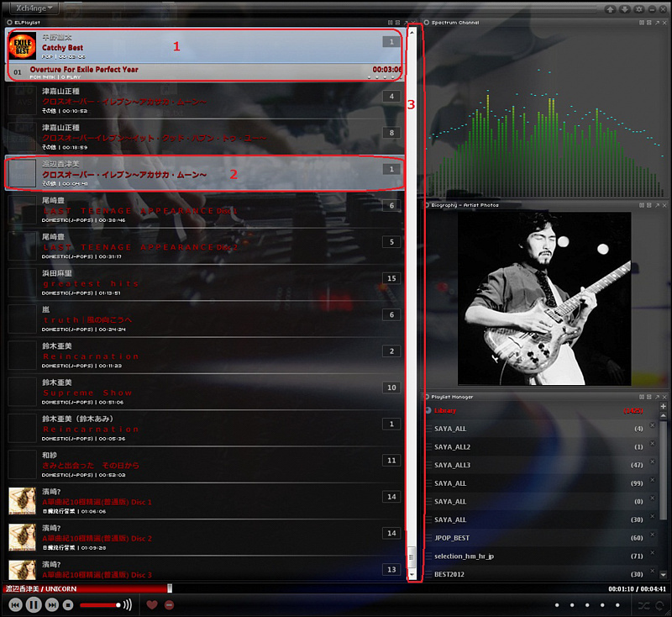Remove the selection_hm_hr_jp playlist using its X
The width and height of the screenshot is (672, 617).
click(x=653, y=552)
